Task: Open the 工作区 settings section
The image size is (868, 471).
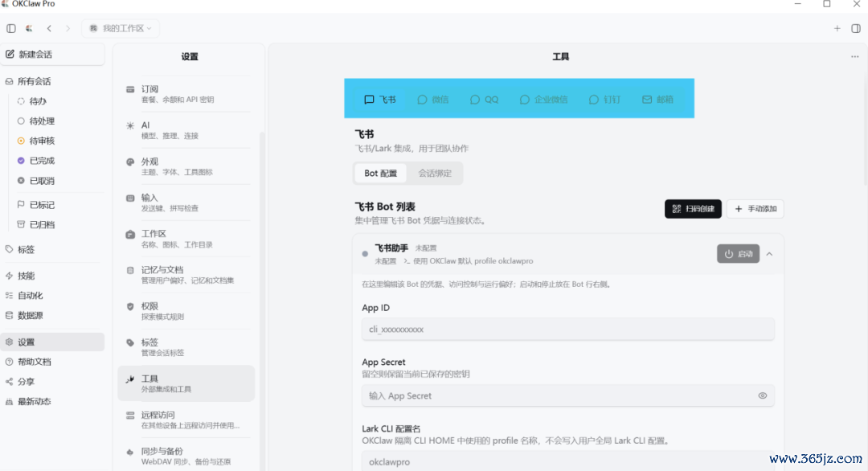Action: [186, 239]
